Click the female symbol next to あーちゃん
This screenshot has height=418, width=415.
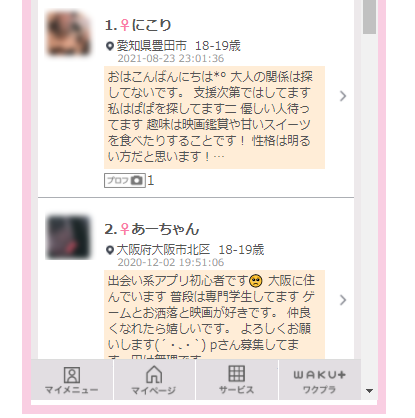125,229
